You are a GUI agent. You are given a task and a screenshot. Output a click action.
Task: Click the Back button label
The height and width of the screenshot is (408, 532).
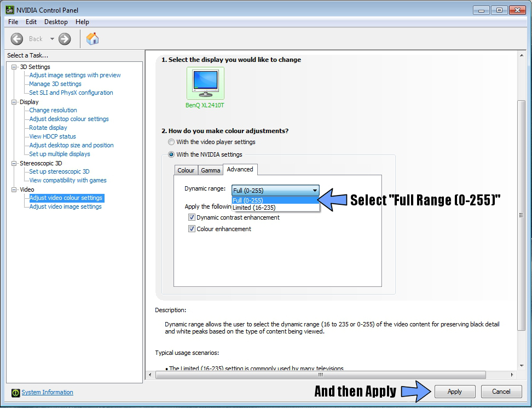[x=36, y=39]
